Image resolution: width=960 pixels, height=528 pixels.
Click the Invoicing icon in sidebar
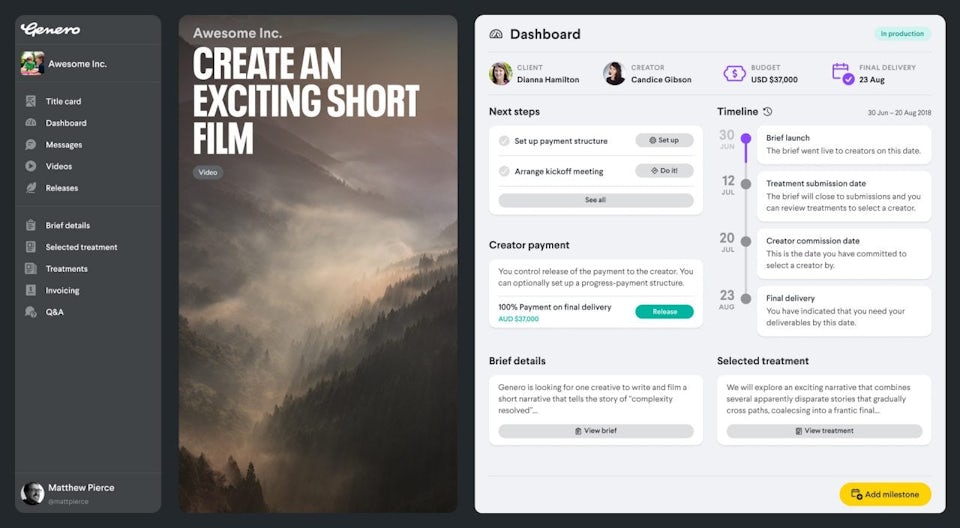tap(31, 290)
